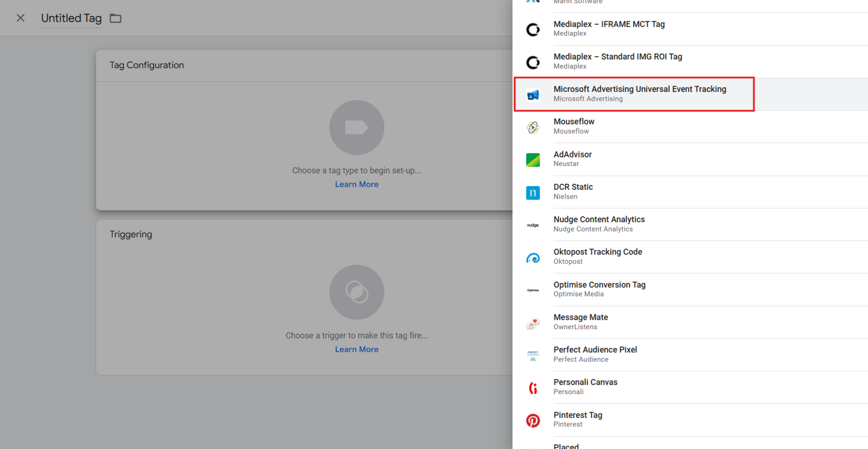
Task: Click the red Pinterest logo icon
Action: click(533, 421)
